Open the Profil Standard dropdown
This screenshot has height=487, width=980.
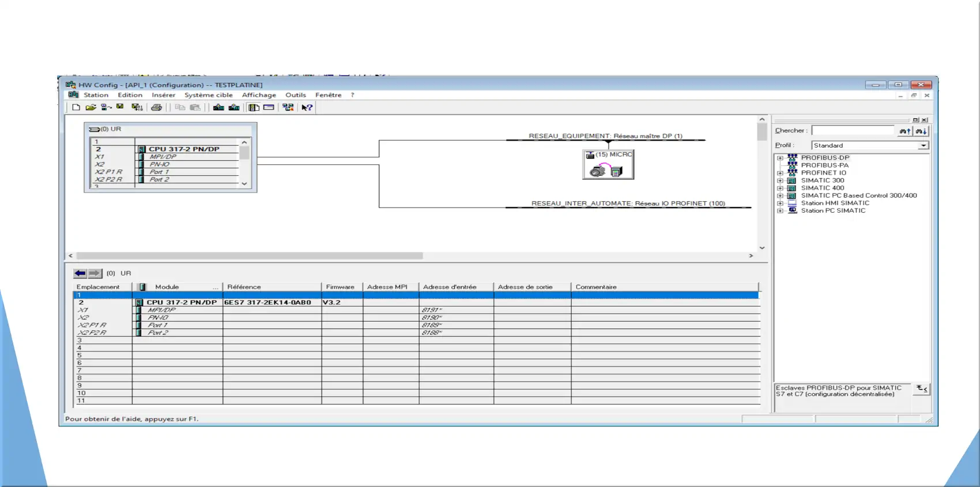(924, 145)
